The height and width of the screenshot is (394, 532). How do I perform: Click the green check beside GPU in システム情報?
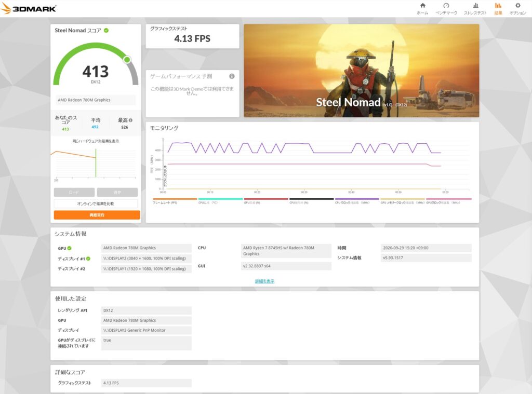coord(69,248)
